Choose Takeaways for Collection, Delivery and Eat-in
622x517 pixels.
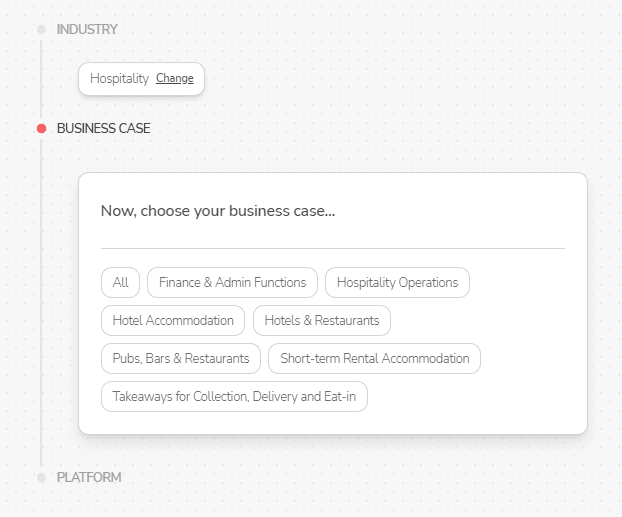tap(234, 397)
